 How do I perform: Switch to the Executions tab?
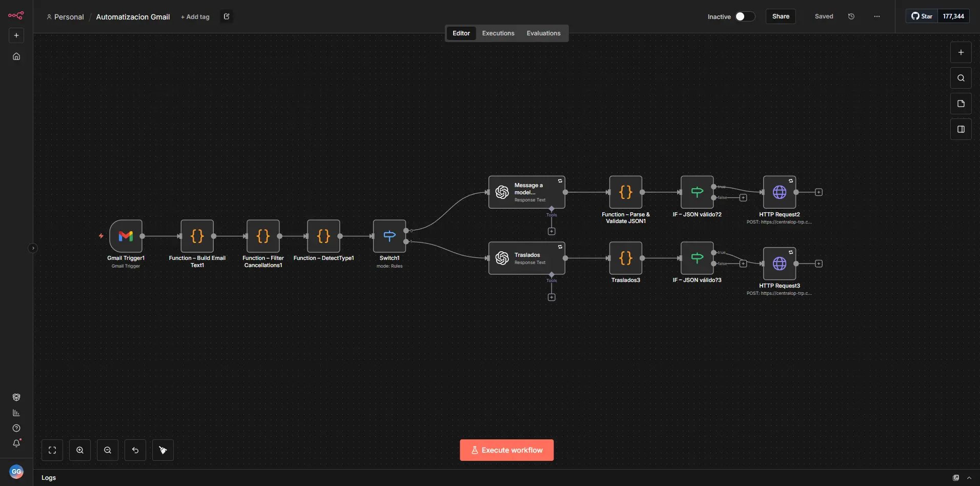tap(498, 33)
